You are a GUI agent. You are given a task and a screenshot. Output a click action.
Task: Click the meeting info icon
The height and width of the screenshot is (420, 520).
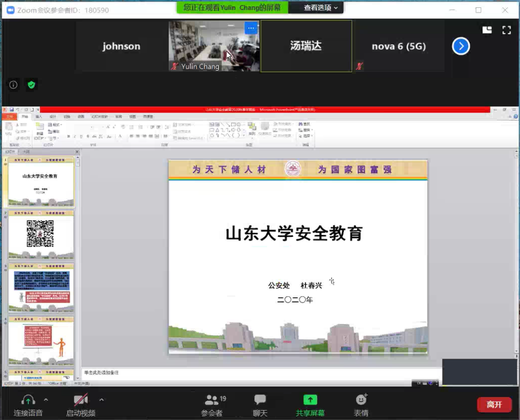coord(14,84)
